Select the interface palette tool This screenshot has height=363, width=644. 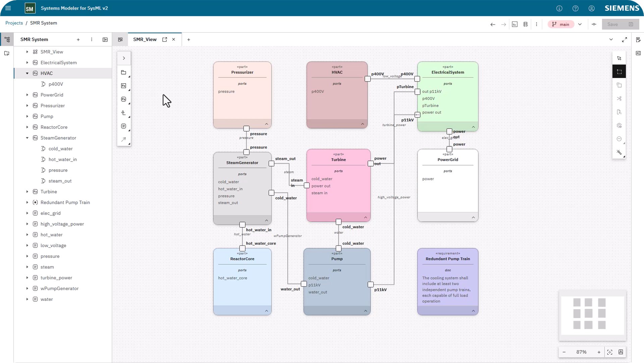tap(123, 126)
